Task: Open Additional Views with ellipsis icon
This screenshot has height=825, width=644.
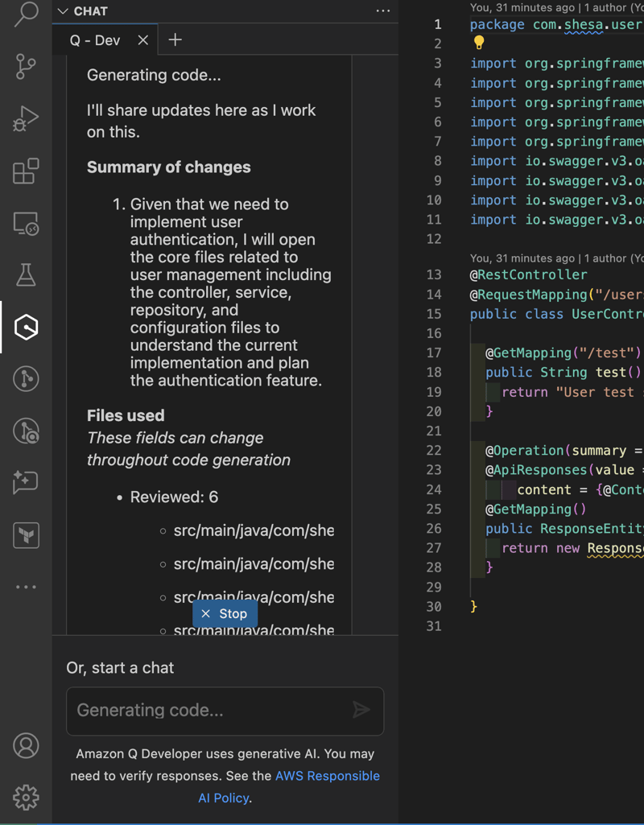Action: (26, 586)
